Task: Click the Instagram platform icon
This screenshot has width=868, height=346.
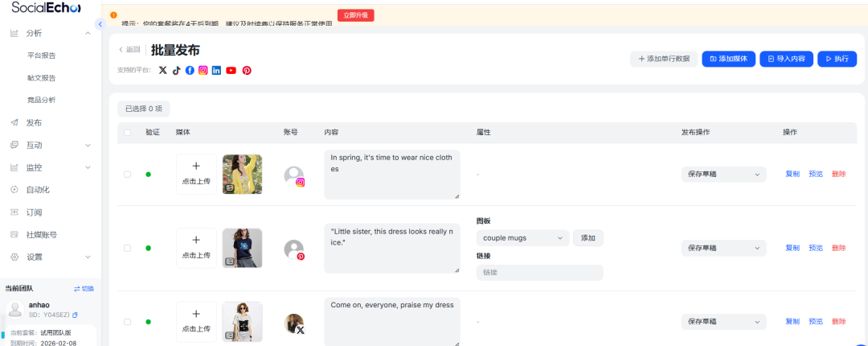Action: pos(203,71)
